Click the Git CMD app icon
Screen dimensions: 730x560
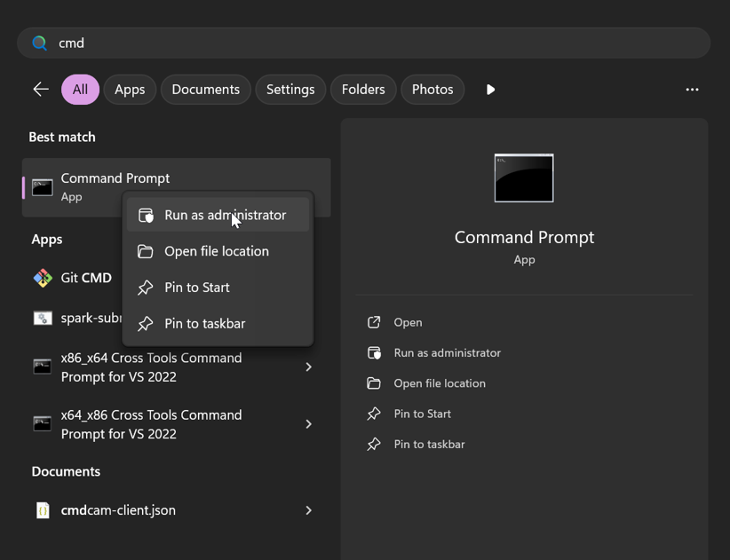pyautogui.click(x=43, y=279)
